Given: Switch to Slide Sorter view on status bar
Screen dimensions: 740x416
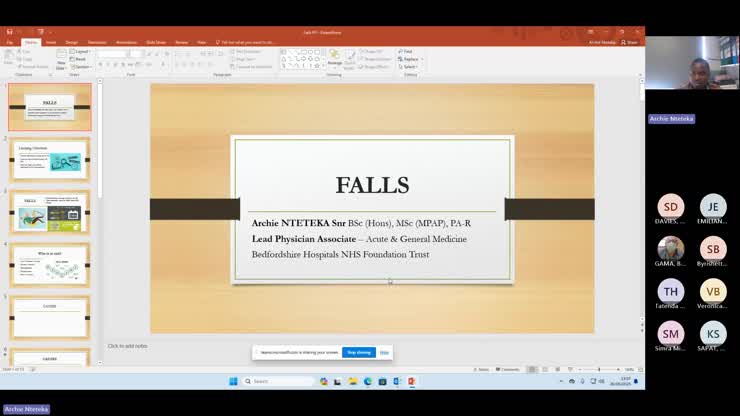Looking at the screenshot, I should point(545,369).
